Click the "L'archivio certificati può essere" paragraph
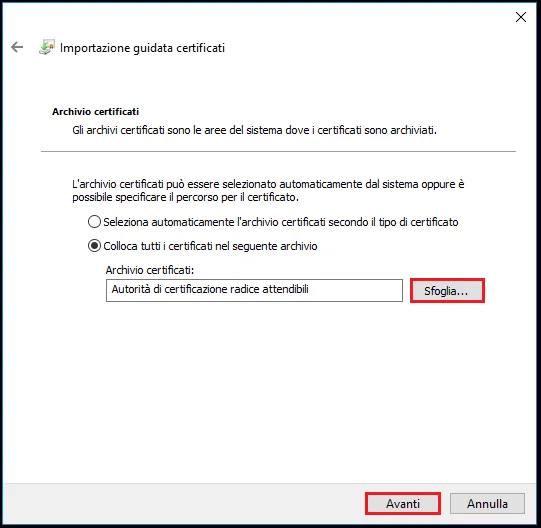 [268, 190]
